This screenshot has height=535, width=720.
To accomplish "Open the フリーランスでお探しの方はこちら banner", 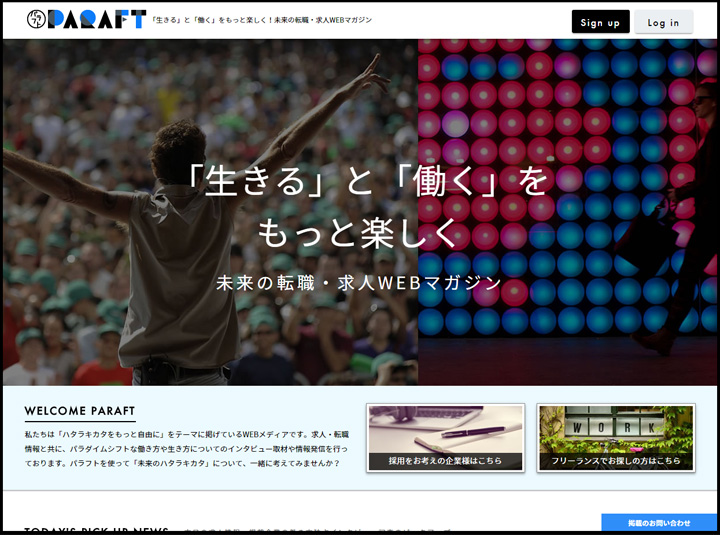I will click(x=616, y=438).
